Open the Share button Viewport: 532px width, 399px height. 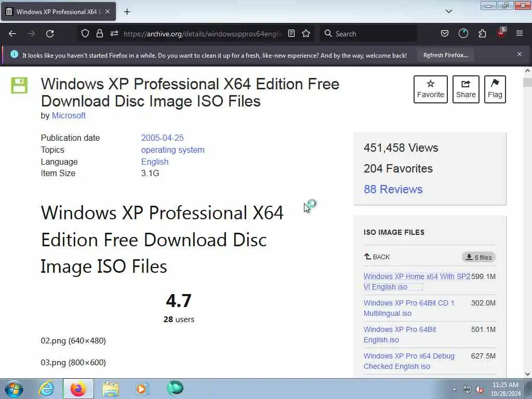pyautogui.click(x=466, y=89)
